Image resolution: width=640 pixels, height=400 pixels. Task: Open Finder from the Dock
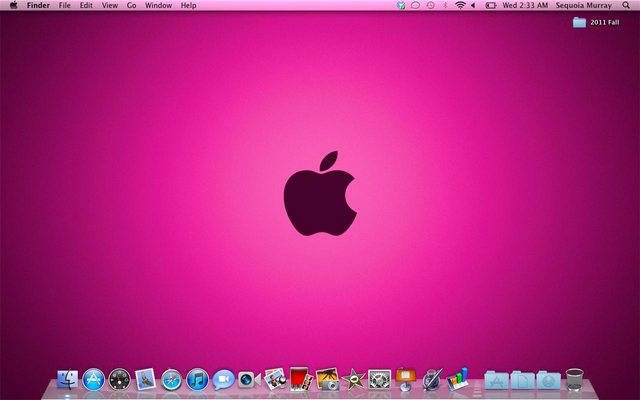(x=68, y=379)
